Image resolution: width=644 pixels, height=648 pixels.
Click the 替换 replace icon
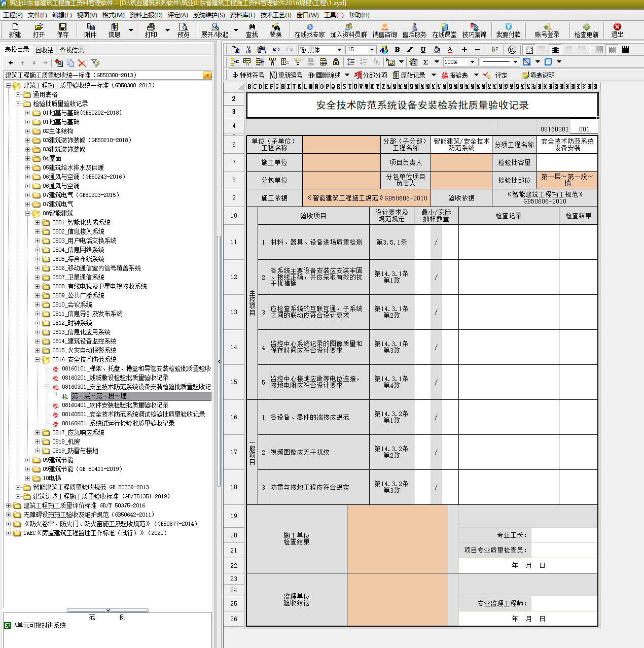[275, 30]
